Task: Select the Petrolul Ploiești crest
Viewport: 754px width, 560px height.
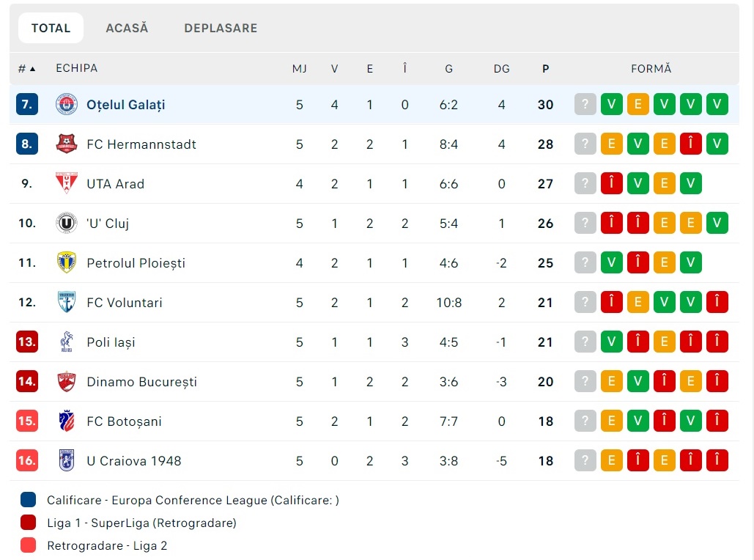Action: coord(67,262)
